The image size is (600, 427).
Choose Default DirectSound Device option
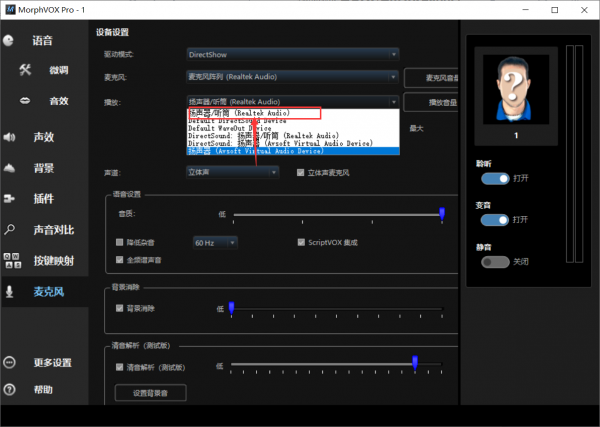coord(293,121)
